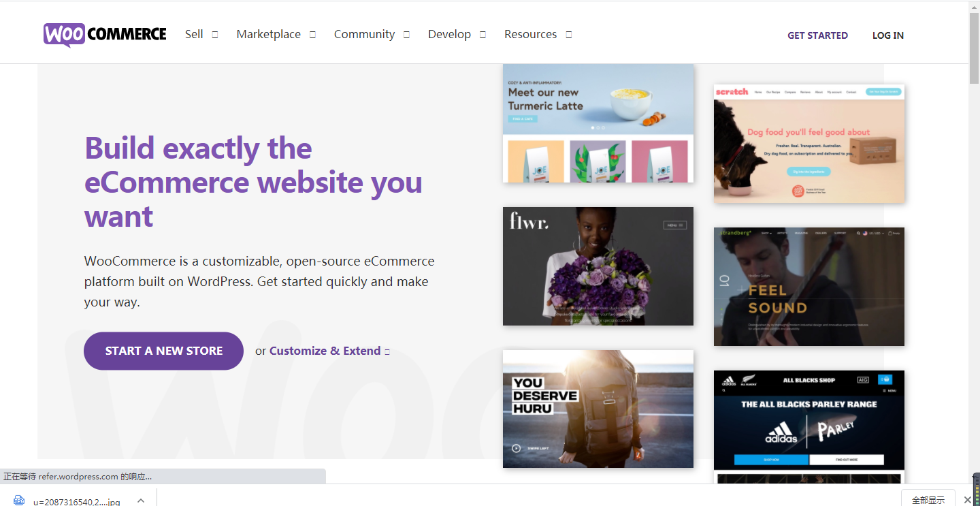Open the Turmeric Latte store thumbnail
The image size is (980, 506).
click(598, 123)
